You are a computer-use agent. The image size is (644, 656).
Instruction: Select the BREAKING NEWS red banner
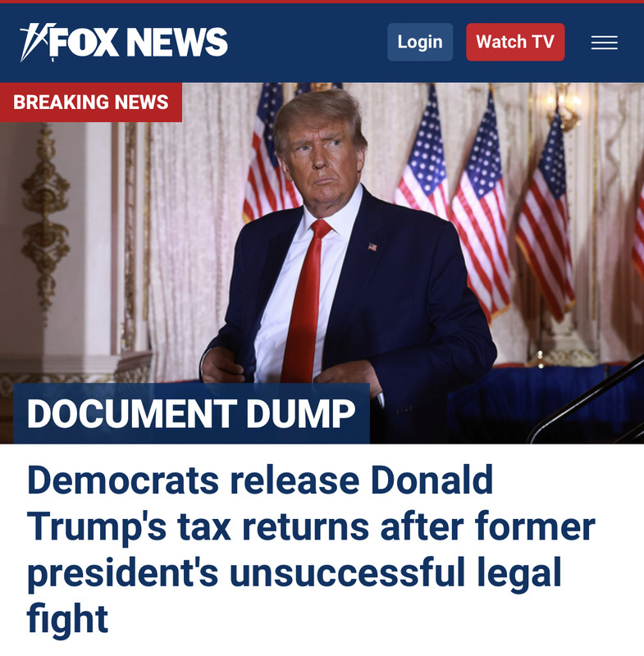[91, 102]
